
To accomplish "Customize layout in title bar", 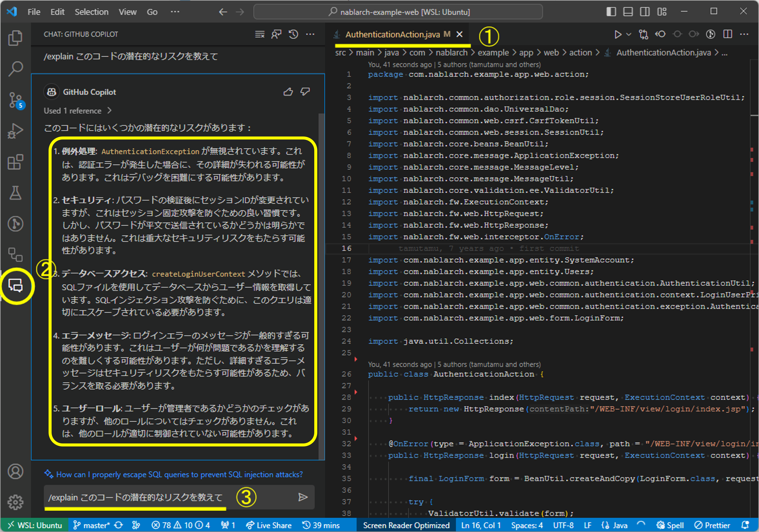I will pos(662,12).
